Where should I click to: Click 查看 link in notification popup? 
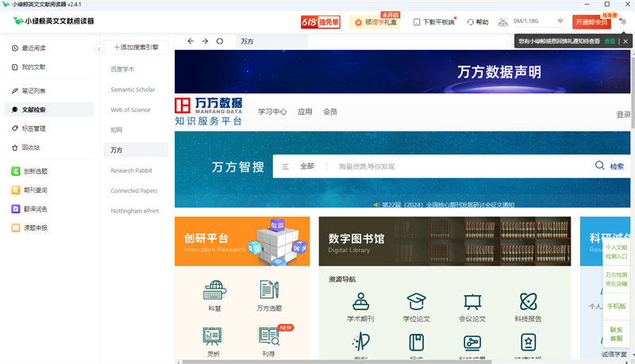click(609, 41)
